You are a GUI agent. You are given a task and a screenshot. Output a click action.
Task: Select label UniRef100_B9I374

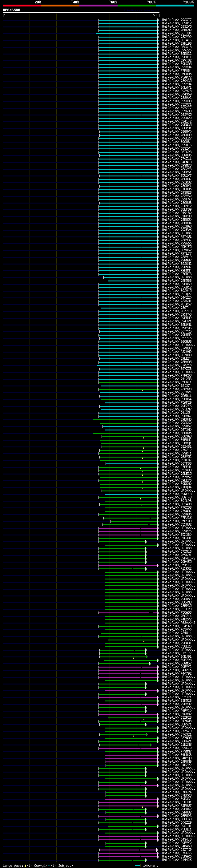177,386
